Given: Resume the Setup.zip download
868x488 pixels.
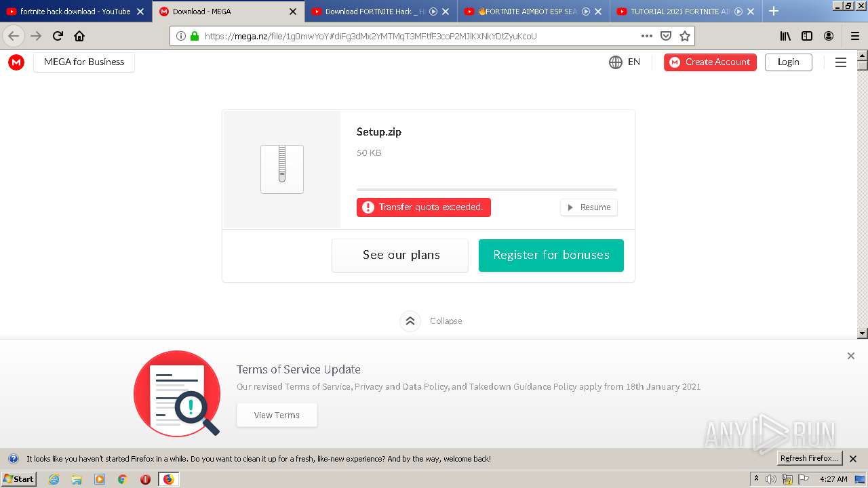Looking at the screenshot, I should 589,207.
